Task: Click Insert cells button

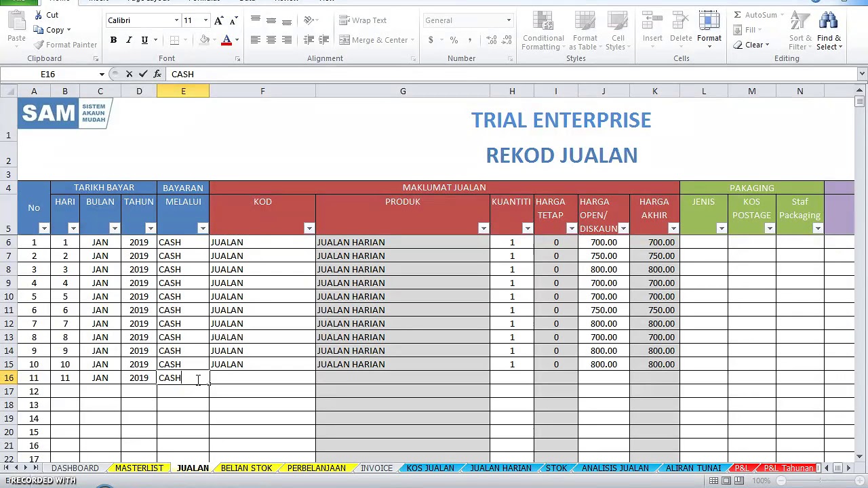Action: 652,28
